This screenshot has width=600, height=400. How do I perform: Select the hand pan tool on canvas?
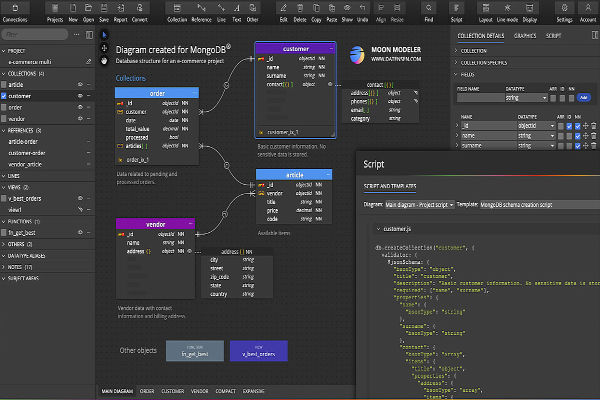click(x=104, y=60)
